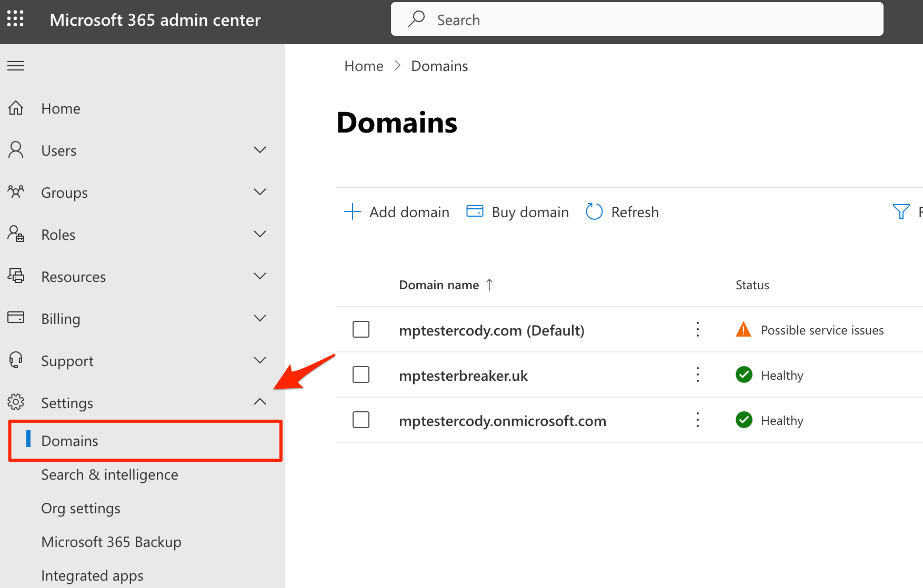The width and height of the screenshot is (923, 588).
Task: Click the Microsoft 365 admin center title
Action: coord(155,20)
